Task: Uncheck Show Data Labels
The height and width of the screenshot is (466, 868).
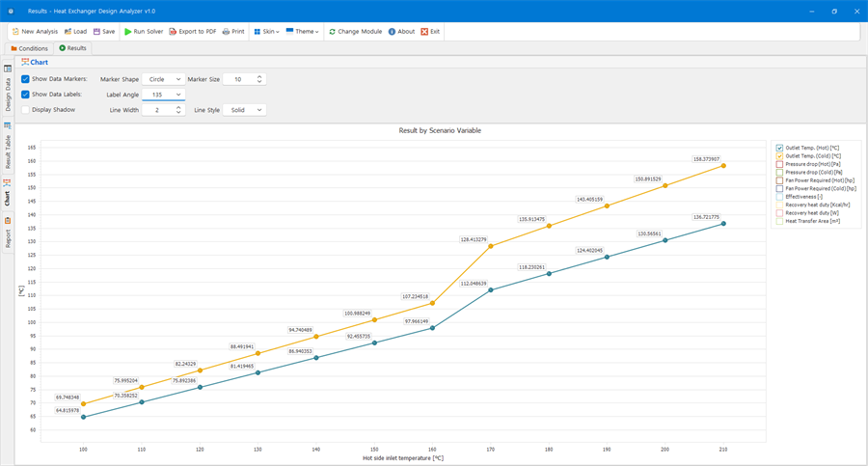Action: pyautogui.click(x=25, y=95)
